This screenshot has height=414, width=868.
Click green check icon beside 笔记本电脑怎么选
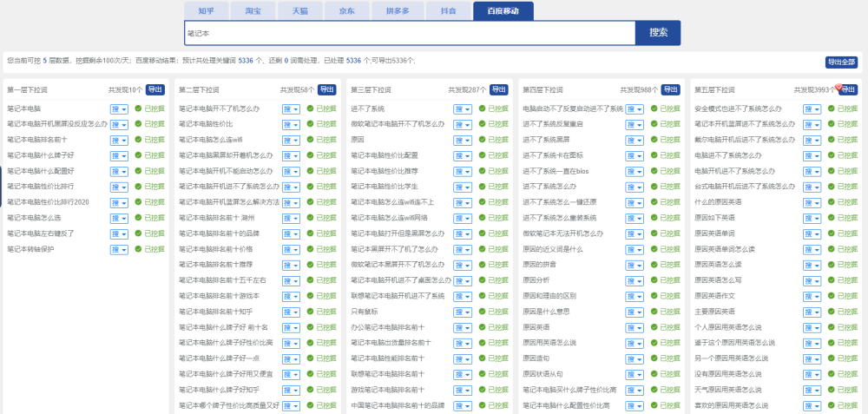tap(138, 218)
